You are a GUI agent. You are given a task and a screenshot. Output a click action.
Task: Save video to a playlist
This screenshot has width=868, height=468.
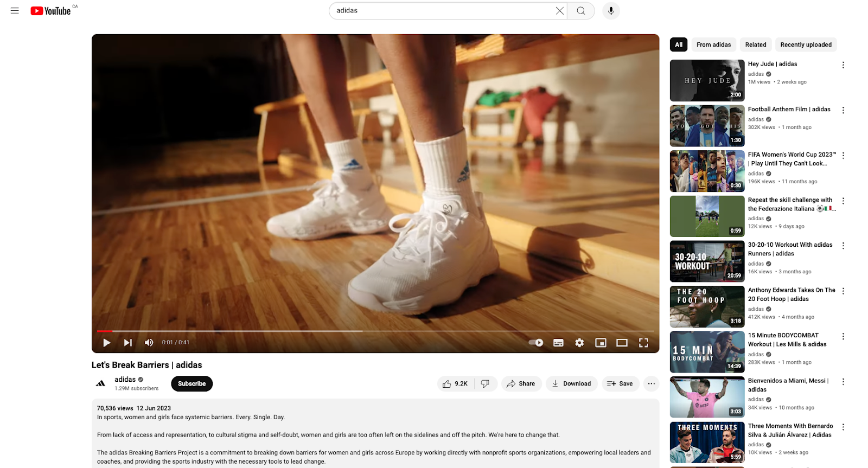(x=620, y=384)
